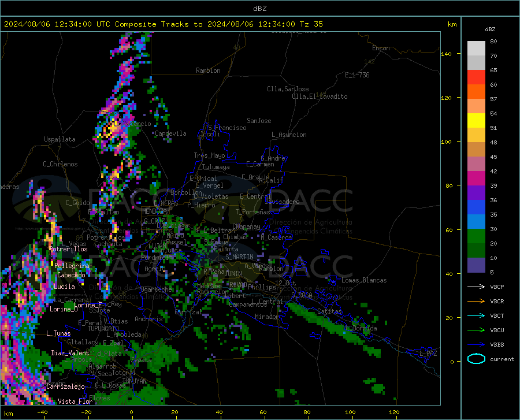Click the blue VBBB arrow icon in legend

476,344
